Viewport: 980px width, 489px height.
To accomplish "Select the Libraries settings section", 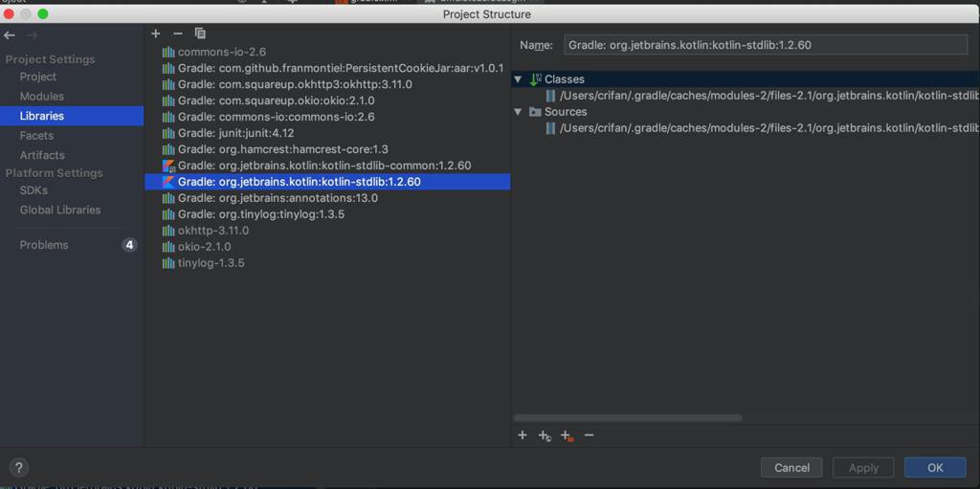I will (72, 116).
